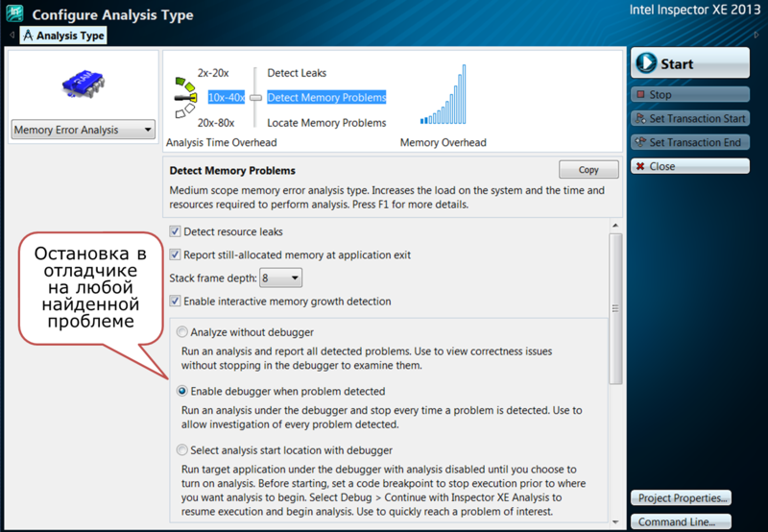This screenshot has height=532, width=768.
Task: Click the highlighted 10x-40x overhead label
Action: point(227,98)
